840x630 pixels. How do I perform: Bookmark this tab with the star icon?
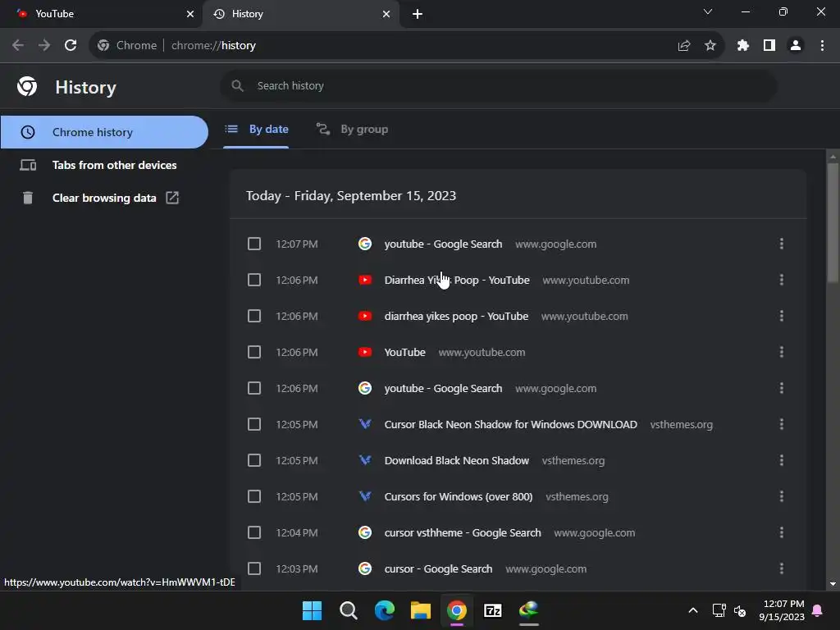[710, 46]
